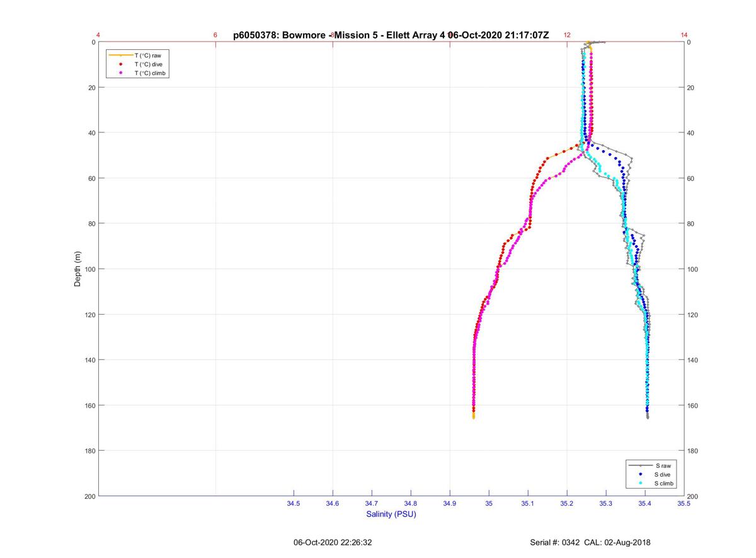
Task: Click the salinity tick label 35.4
Action: (645, 503)
